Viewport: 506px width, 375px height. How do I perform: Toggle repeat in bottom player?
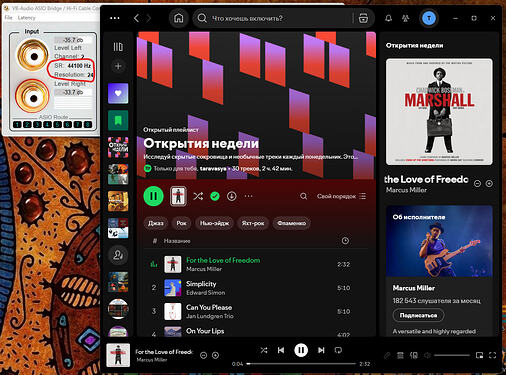pyautogui.click(x=338, y=350)
